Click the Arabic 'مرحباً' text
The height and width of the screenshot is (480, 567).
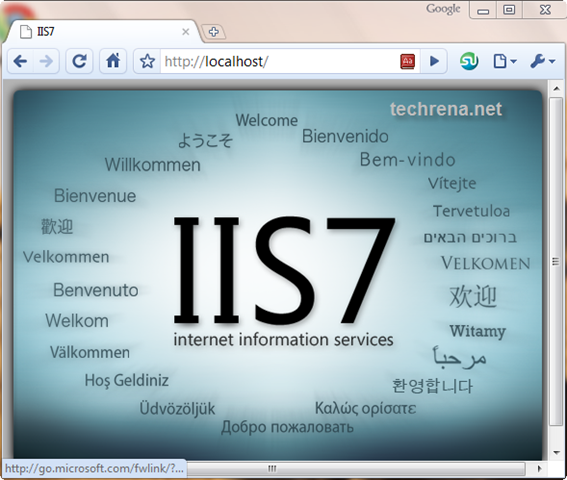[459, 357]
